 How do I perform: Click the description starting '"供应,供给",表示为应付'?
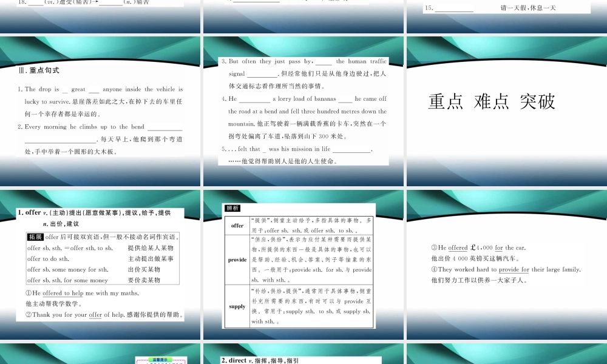point(311,260)
